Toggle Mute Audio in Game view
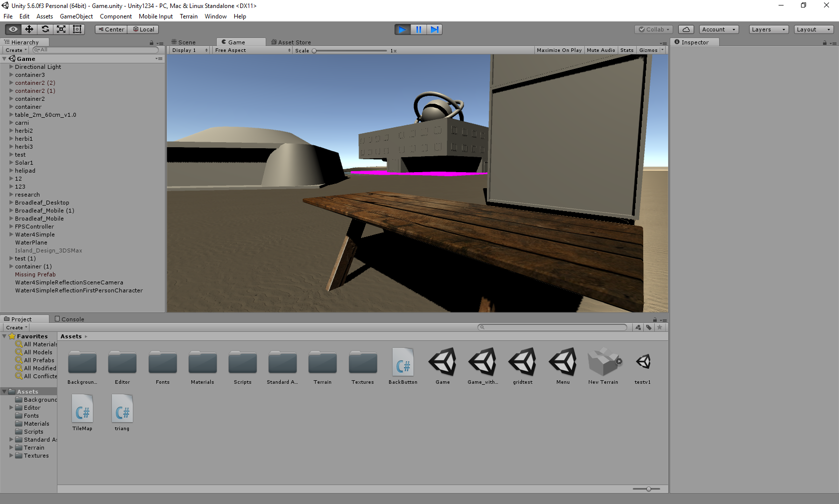 601,50
